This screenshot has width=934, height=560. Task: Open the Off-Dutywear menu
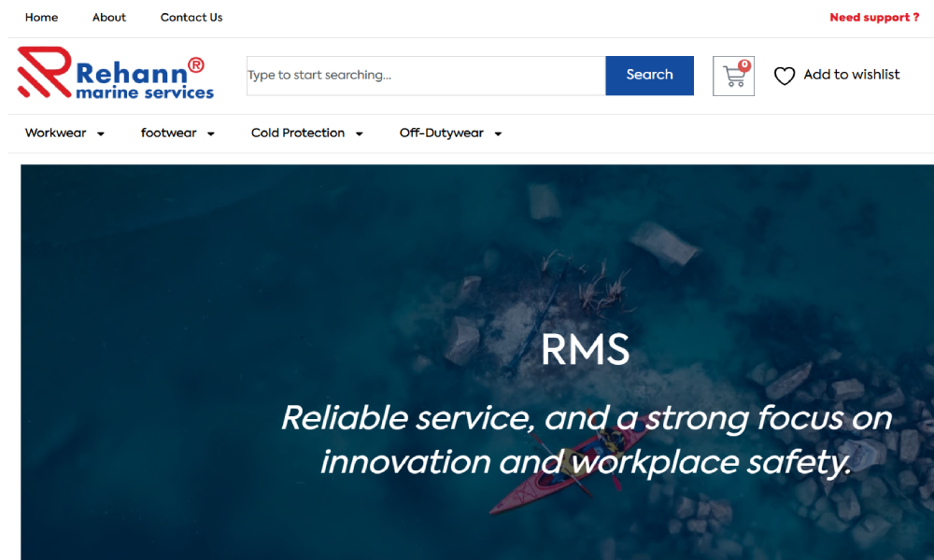[x=442, y=133]
